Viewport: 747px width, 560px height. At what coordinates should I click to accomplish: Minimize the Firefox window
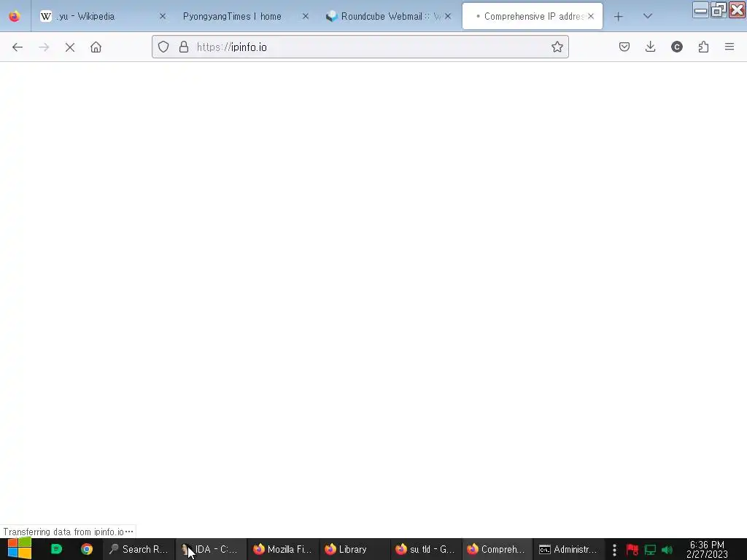[x=700, y=9]
